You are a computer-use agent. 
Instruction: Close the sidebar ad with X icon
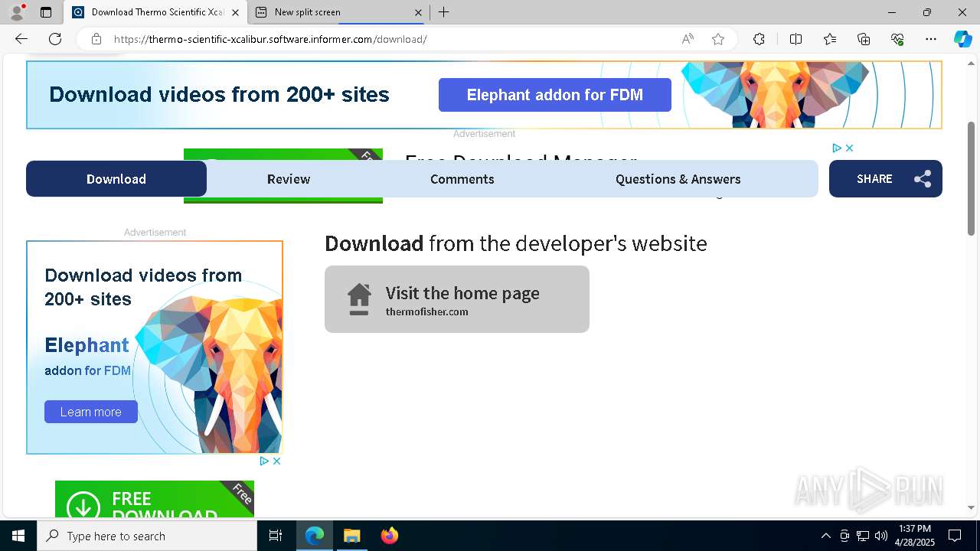coord(276,461)
